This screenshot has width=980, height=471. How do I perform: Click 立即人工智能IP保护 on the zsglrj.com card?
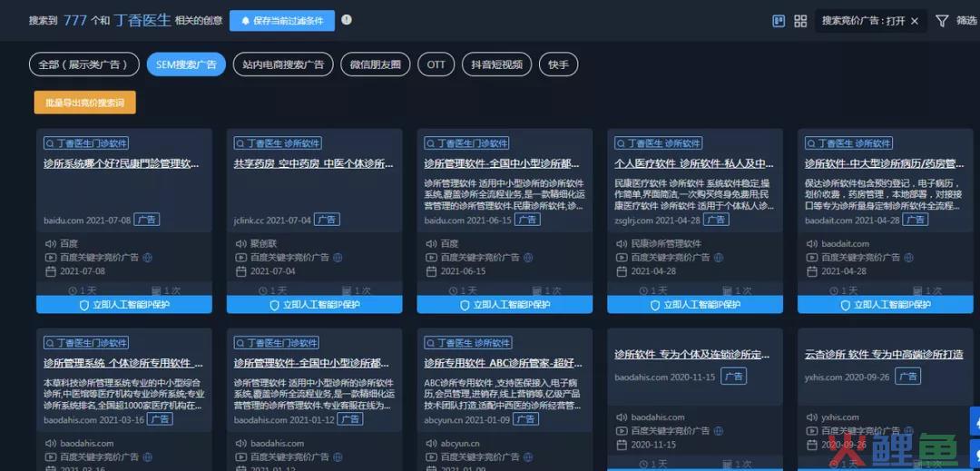click(x=695, y=305)
